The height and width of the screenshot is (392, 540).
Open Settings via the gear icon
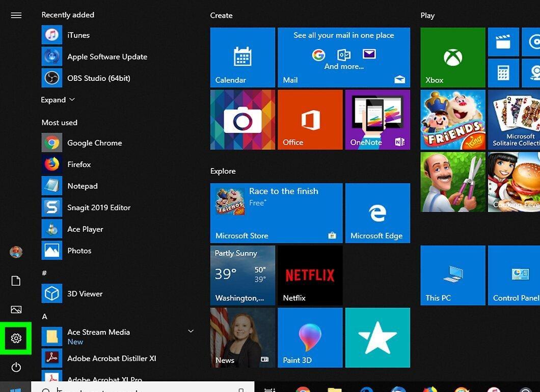point(16,338)
